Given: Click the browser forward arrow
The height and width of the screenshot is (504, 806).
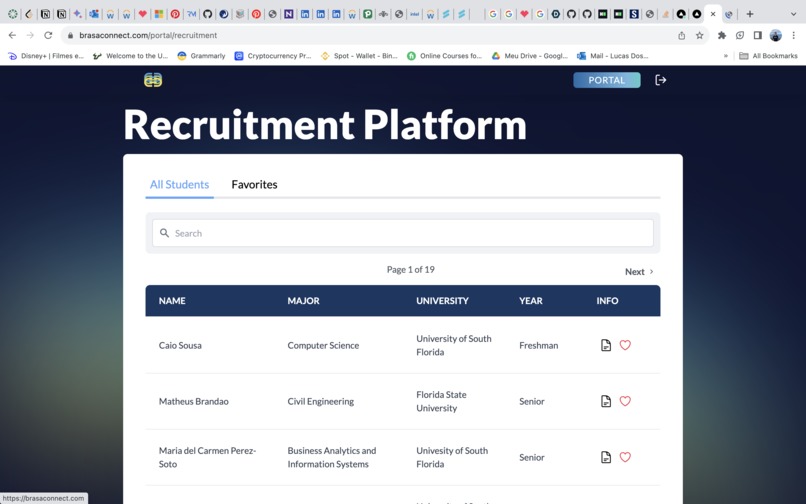Looking at the screenshot, I should coord(30,35).
